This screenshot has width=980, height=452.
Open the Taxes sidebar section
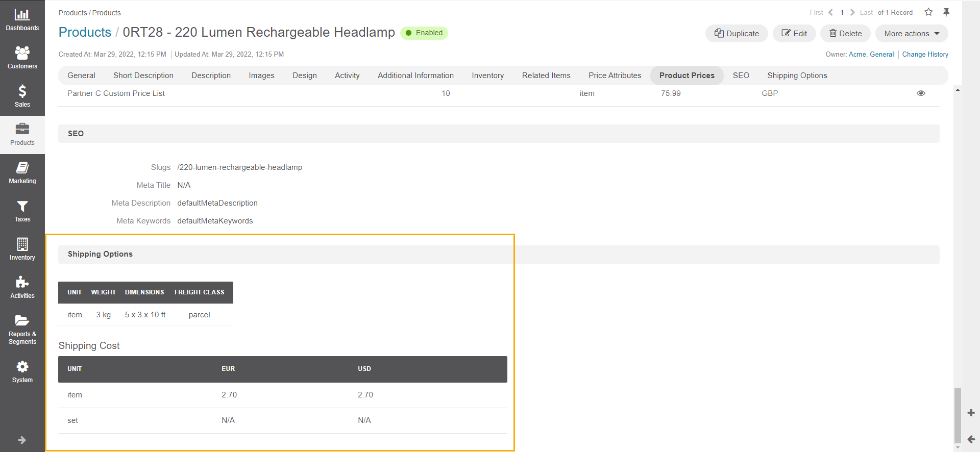[22, 211]
